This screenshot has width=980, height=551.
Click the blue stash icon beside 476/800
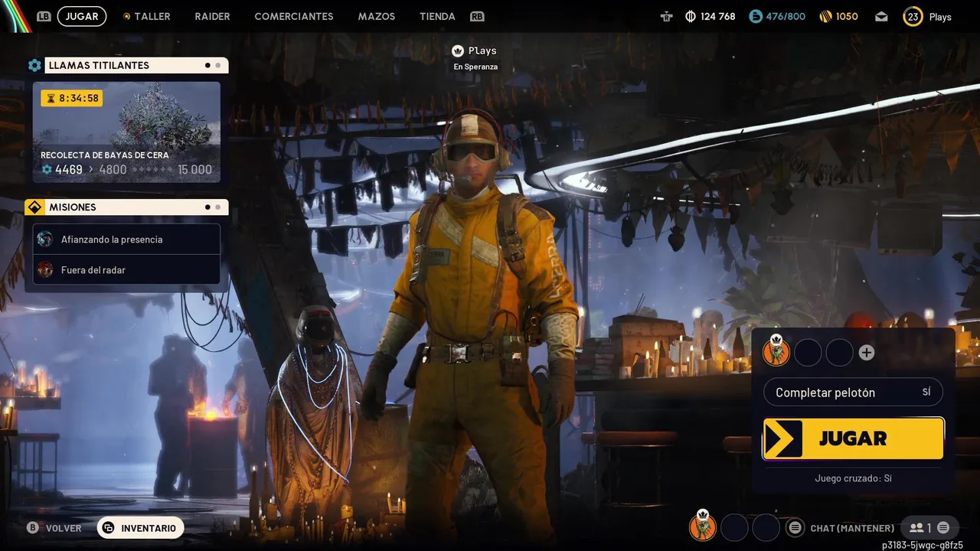coord(756,16)
